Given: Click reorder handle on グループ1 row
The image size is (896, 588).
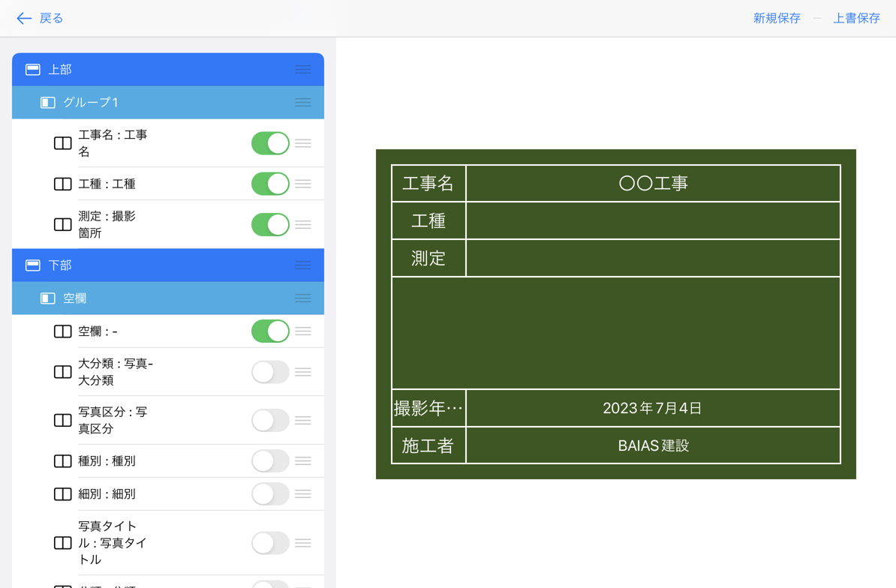Looking at the screenshot, I should (303, 103).
